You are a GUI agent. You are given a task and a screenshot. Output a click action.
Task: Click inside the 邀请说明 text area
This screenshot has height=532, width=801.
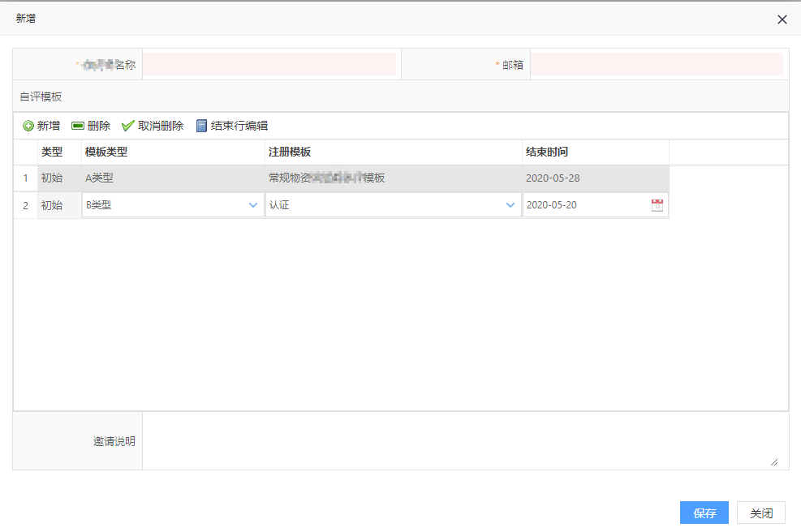[x=463, y=440]
